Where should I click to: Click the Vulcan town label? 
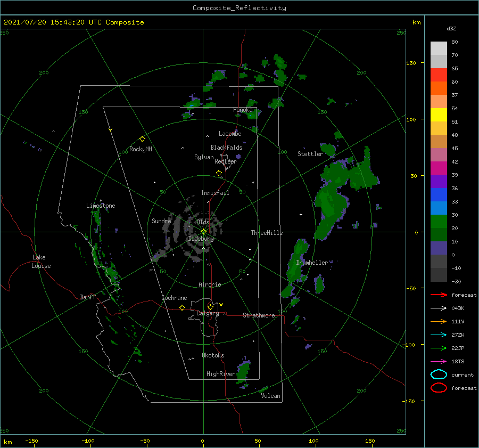pyautogui.click(x=270, y=396)
